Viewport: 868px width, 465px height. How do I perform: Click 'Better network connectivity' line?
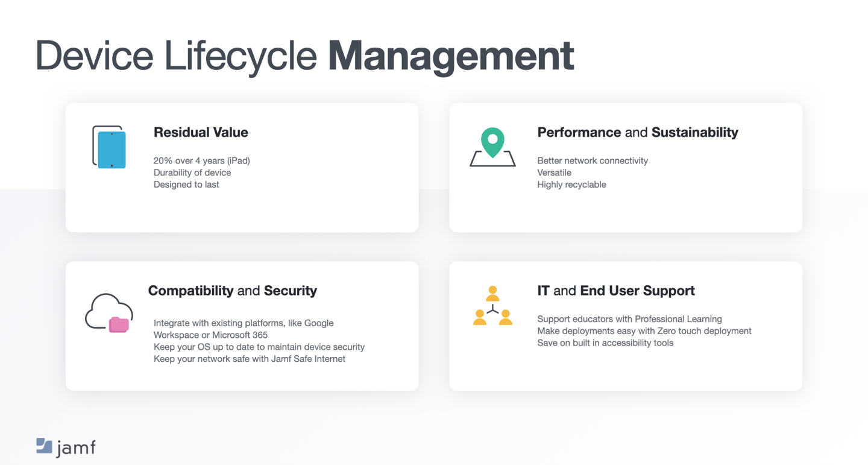(593, 160)
